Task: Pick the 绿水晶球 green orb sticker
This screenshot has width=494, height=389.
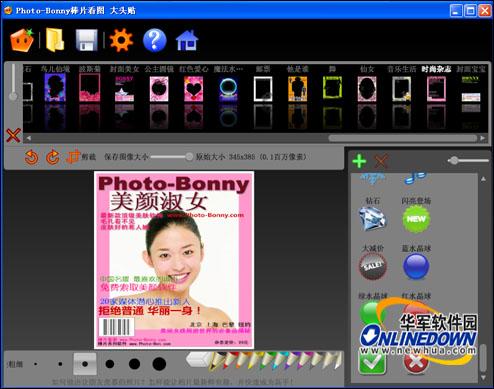Action: (x=371, y=313)
